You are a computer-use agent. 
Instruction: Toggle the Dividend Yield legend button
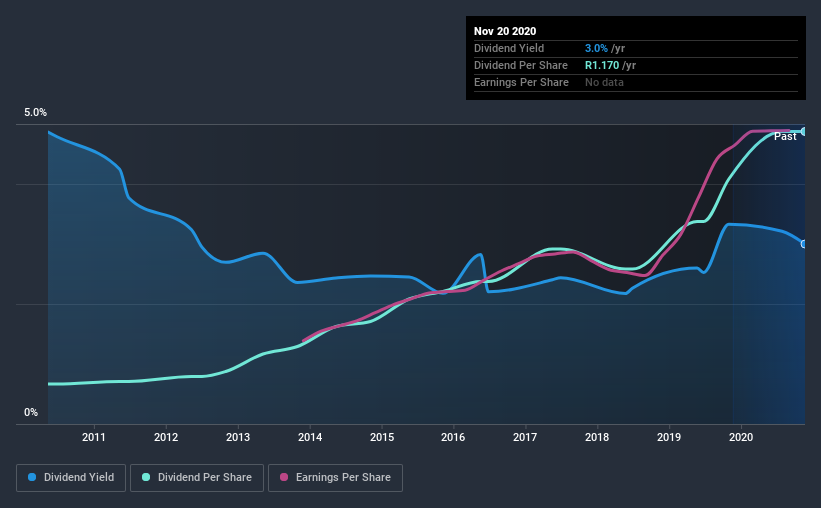pyautogui.click(x=71, y=478)
